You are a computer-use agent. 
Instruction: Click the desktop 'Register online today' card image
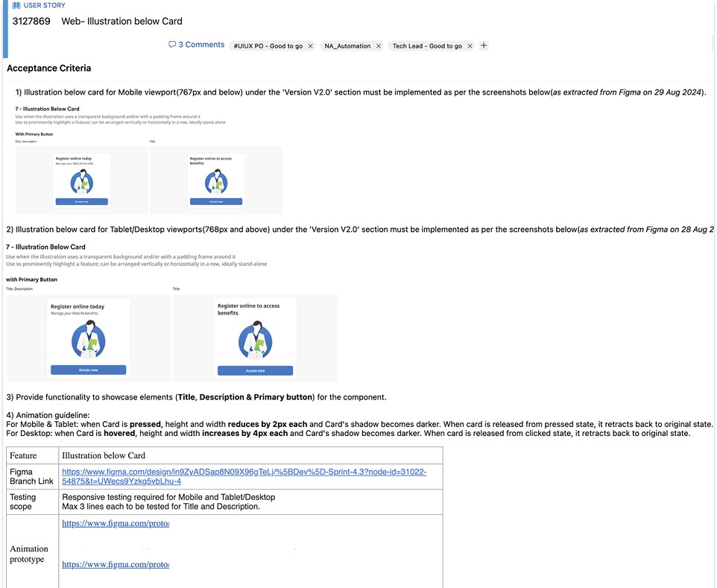click(x=88, y=338)
